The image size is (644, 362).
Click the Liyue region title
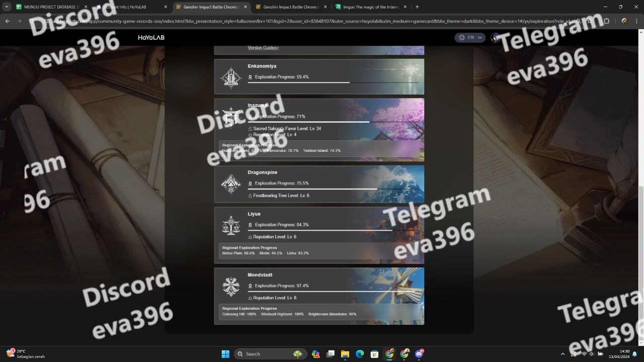click(x=254, y=214)
